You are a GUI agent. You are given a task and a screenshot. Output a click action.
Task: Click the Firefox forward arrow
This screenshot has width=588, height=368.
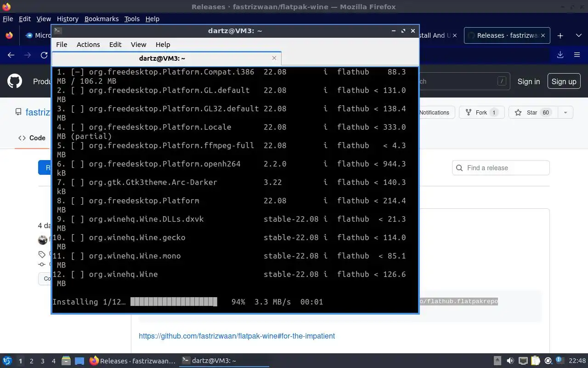(28, 55)
